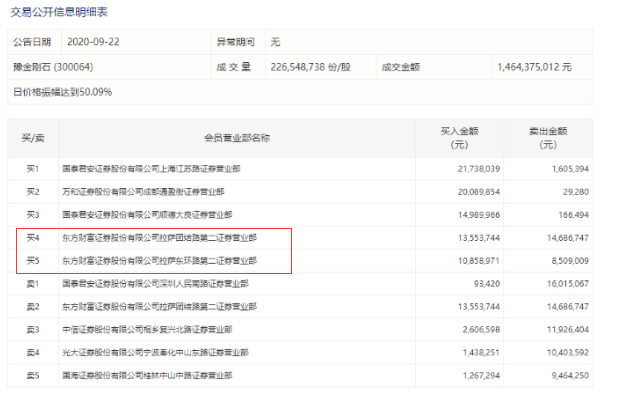Click sell amount 16,015,067
The width and height of the screenshot is (620, 404).
568,283
